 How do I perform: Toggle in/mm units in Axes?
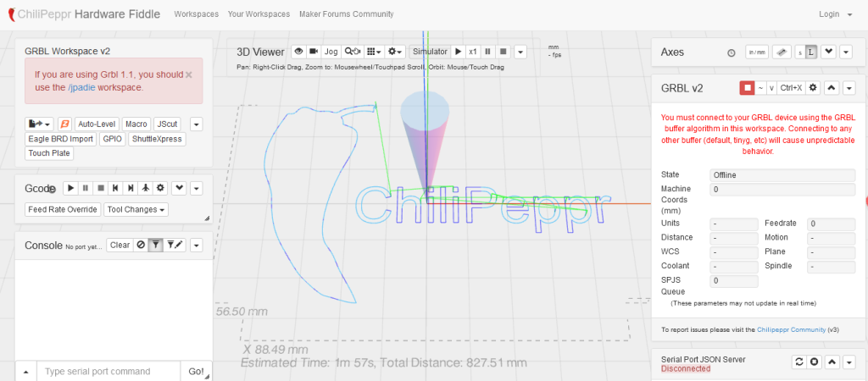pyautogui.click(x=757, y=52)
